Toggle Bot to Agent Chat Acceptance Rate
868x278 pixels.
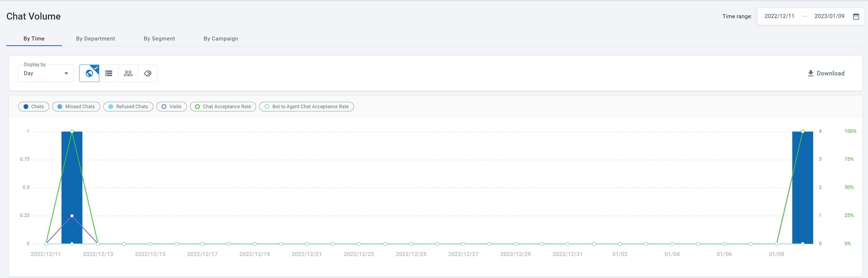tap(307, 107)
